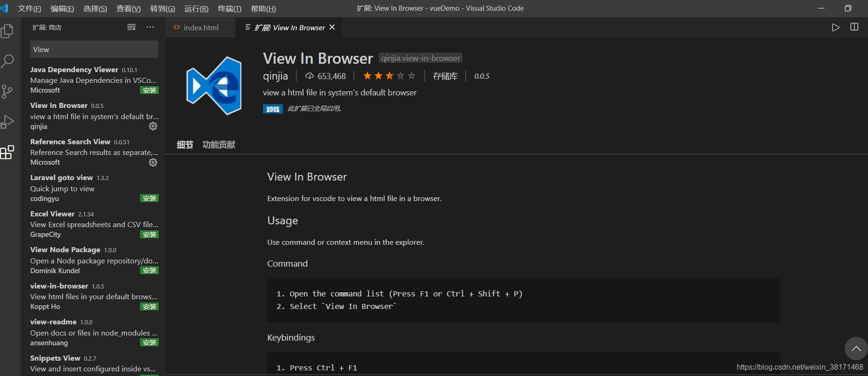Click the VS Code logo in title bar
Image resolution: width=868 pixels, height=376 pixels.
4,8
